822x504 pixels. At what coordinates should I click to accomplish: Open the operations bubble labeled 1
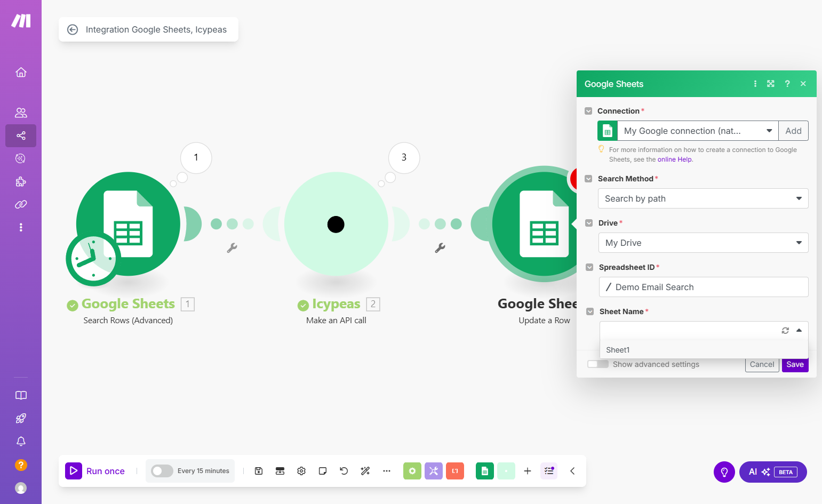(196, 158)
